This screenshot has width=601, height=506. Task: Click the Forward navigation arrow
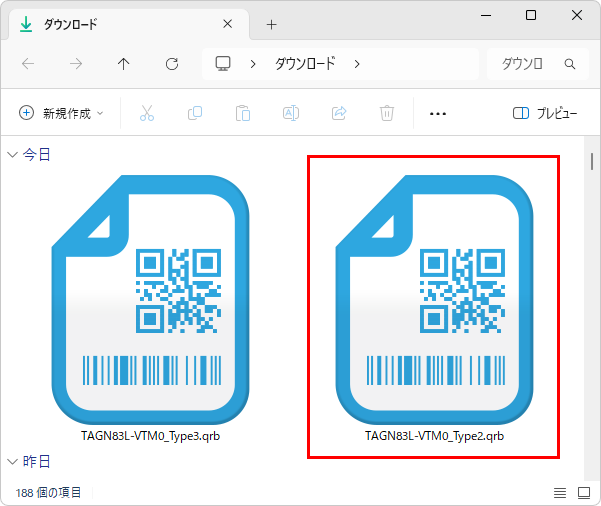(76, 64)
